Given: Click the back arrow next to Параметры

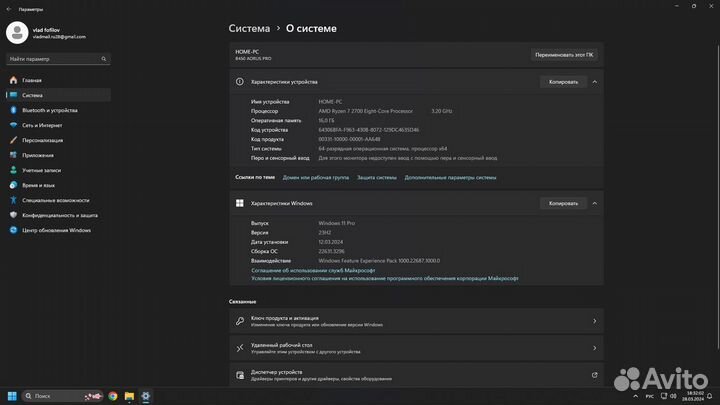Looking at the screenshot, I should (x=9, y=9).
